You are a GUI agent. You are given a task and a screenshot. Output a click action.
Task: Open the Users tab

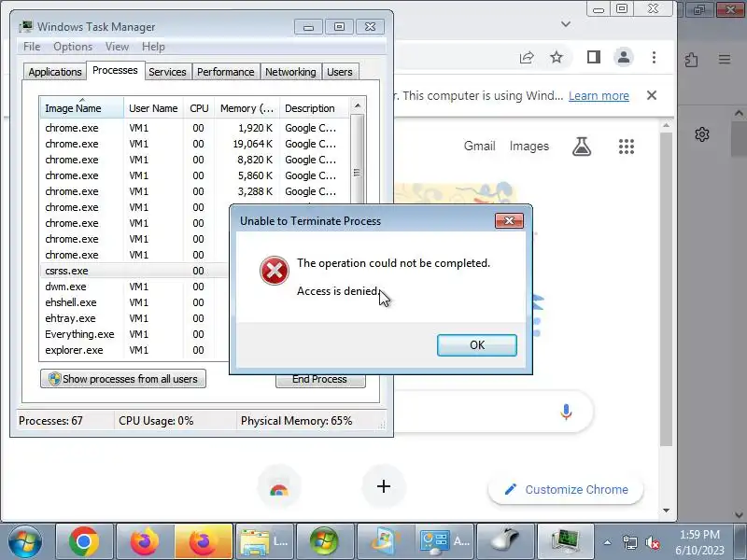(340, 72)
